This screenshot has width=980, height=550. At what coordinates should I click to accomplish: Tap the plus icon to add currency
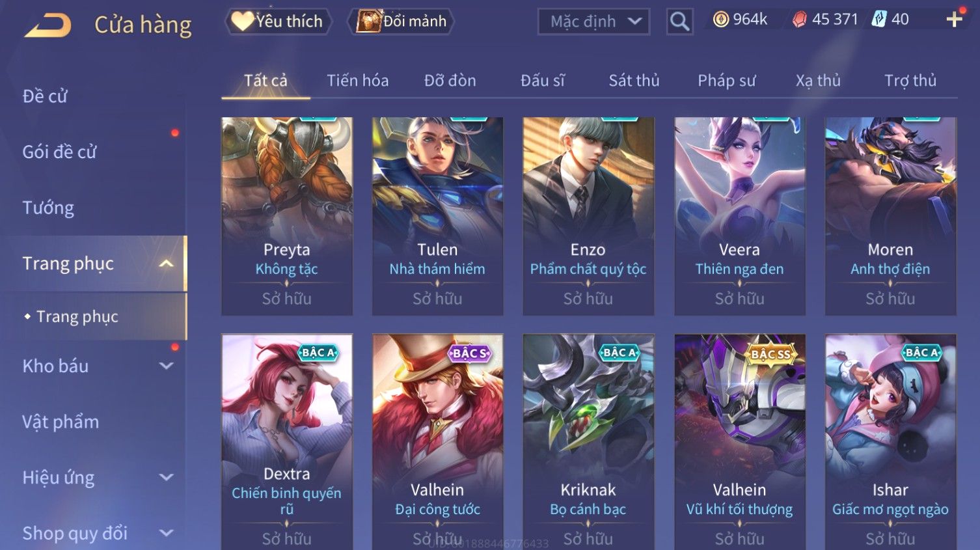[955, 20]
